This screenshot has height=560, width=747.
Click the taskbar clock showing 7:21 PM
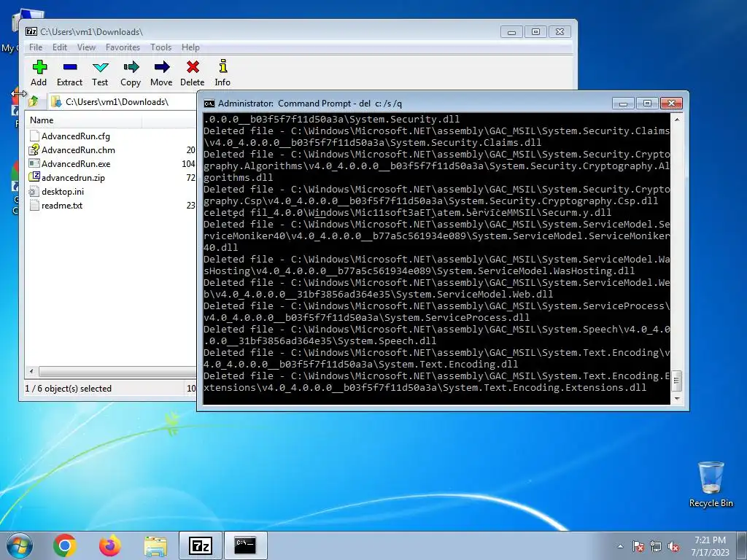coord(711,546)
